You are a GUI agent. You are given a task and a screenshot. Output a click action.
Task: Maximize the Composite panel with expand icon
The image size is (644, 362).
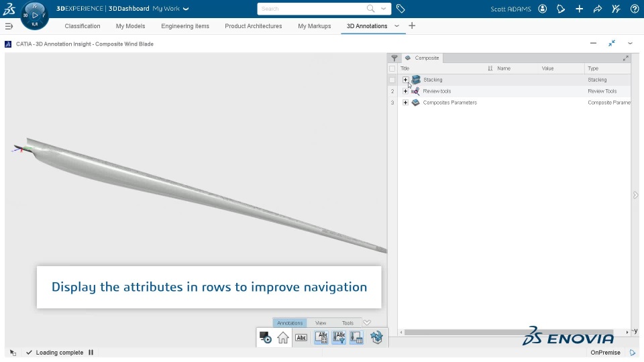pyautogui.click(x=625, y=58)
